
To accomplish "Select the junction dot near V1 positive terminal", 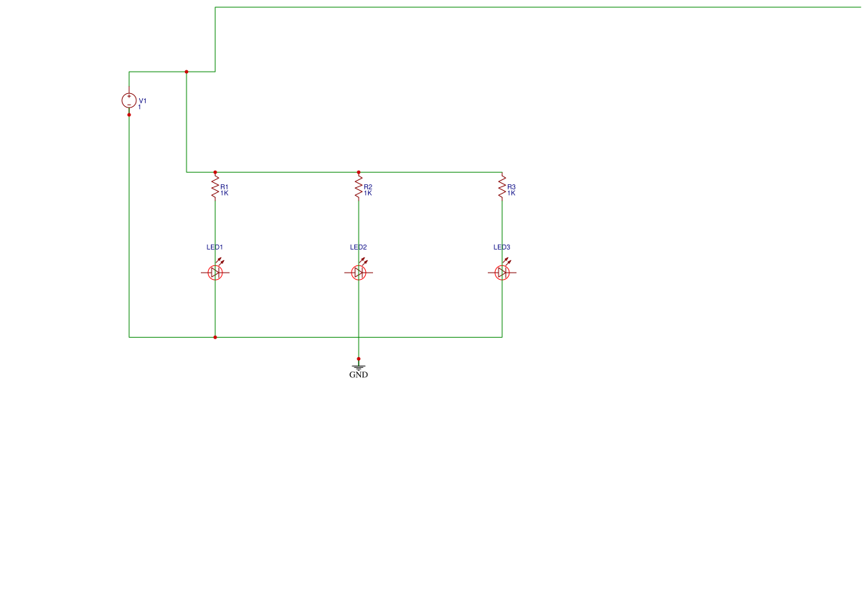I will tap(187, 71).
